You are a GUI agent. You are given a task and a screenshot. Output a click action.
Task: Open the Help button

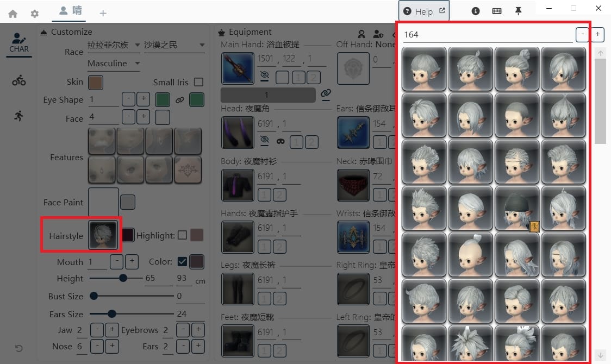[423, 11]
